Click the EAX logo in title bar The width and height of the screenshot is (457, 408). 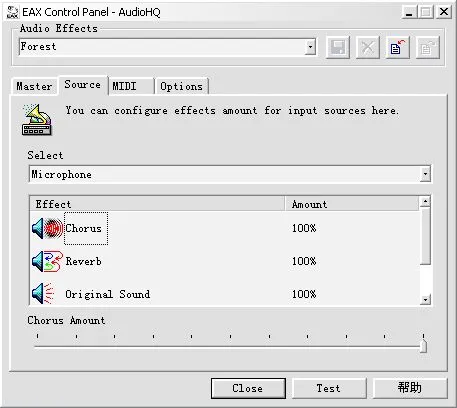pyautogui.click(x=13, y=12)
